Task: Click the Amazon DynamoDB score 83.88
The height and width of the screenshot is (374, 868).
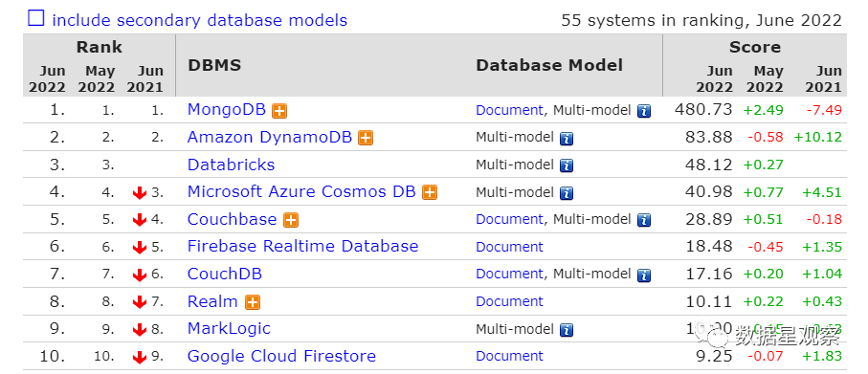Action: click(709, 137)
